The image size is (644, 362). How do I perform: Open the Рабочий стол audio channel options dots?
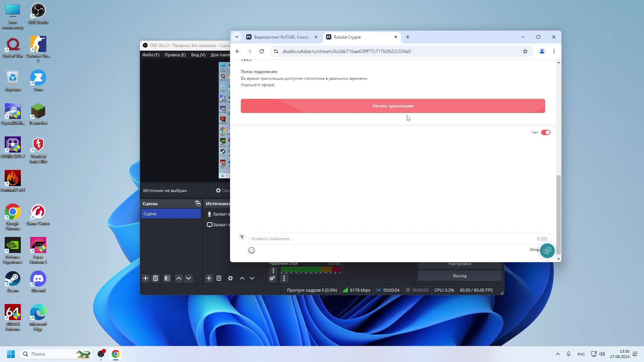[x=273, y=270]
